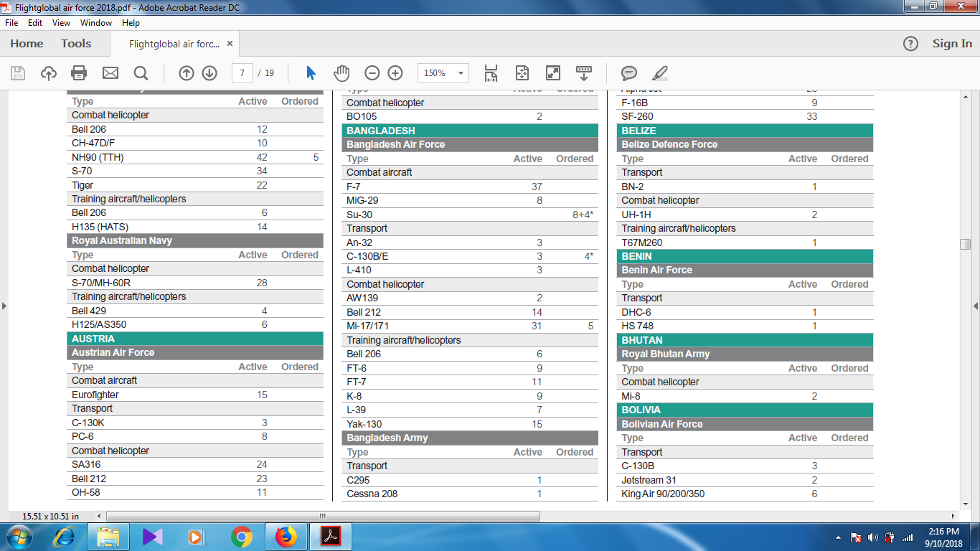The image size is (980, 551).
Task: Click the Yak-130 row text
Action: [364, 424]
